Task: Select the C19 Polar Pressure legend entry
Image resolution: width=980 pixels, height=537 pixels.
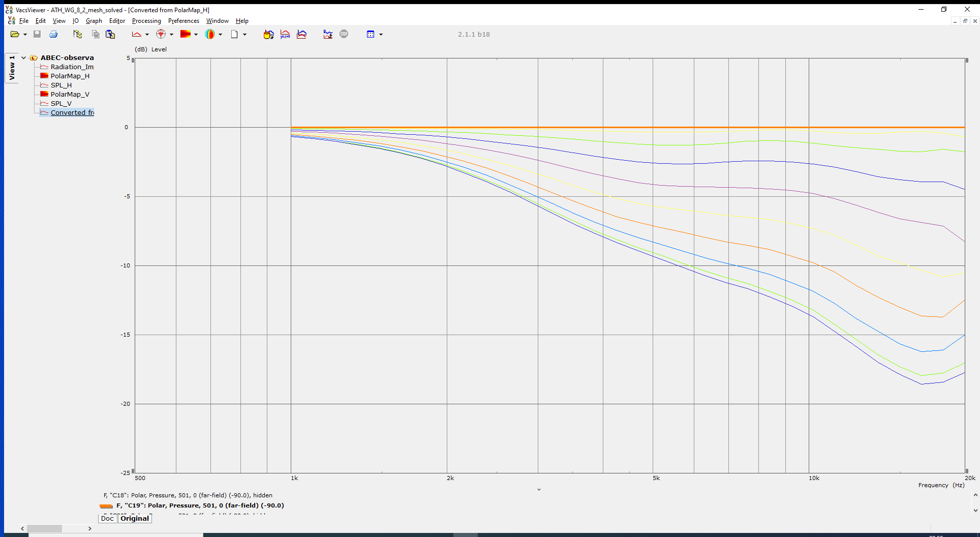Action: click(200, 505)
